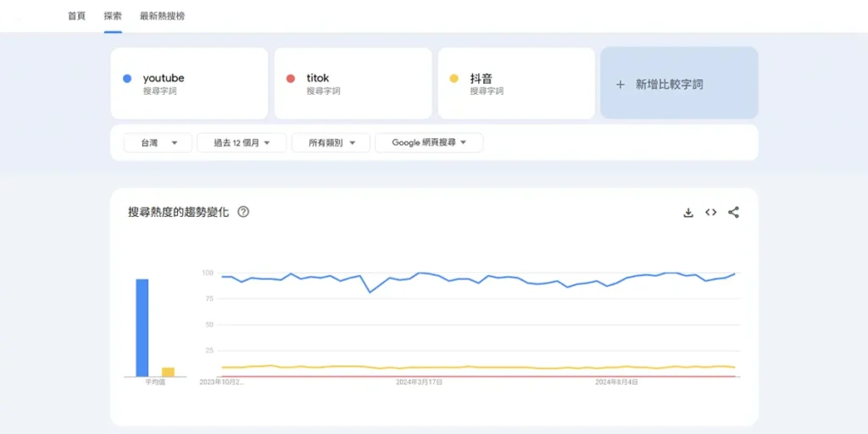Open the 所有類別 category dropdown
Image resolution: width=868 pixels, height=434 pixels.
331,142
